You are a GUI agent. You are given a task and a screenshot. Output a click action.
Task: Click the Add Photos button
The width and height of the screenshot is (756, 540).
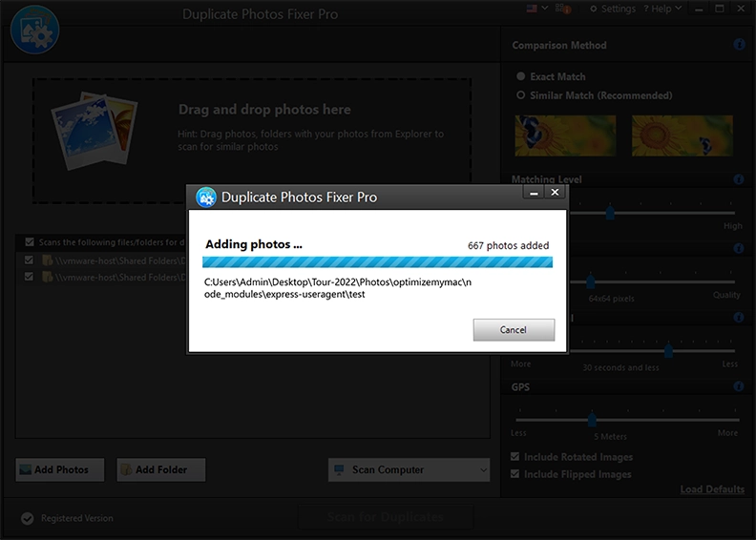60,469
